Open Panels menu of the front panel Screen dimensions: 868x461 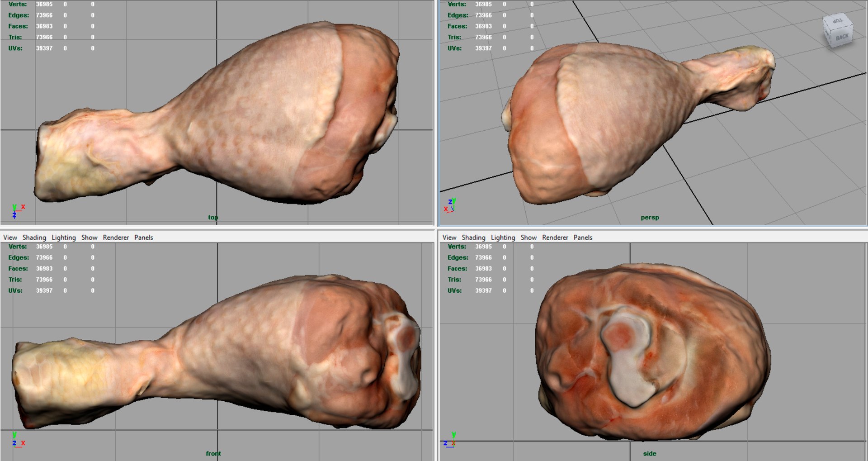tap(144, 238)
